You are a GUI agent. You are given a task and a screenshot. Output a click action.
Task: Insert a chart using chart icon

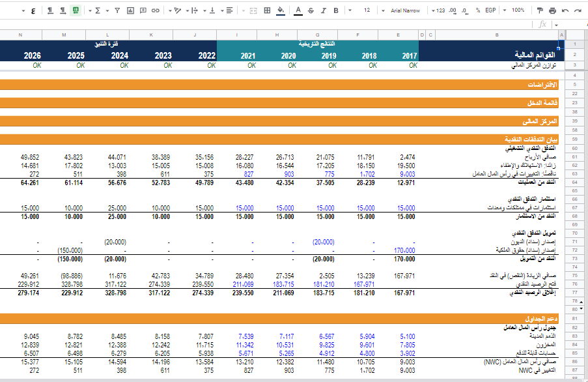coord(130,10)
